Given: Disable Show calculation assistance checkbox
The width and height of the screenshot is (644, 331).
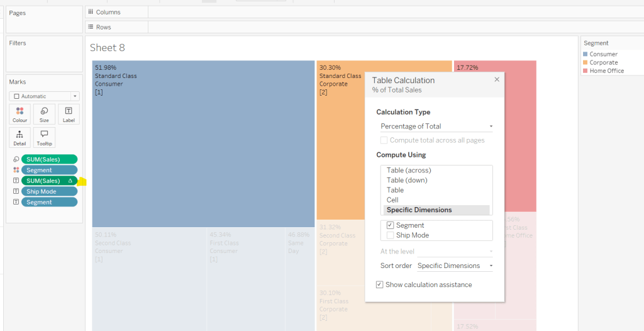Looking at the screenshot, I should [x=379, y=284].
